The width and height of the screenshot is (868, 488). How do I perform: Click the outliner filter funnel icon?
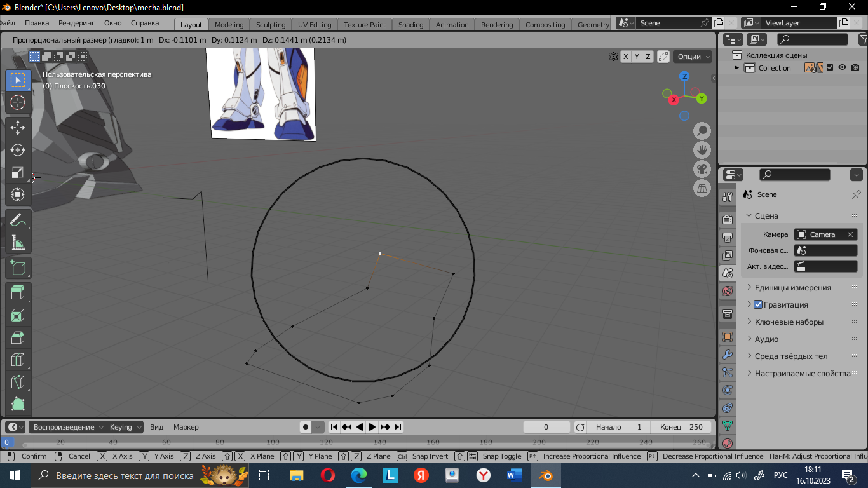[862, 39]
